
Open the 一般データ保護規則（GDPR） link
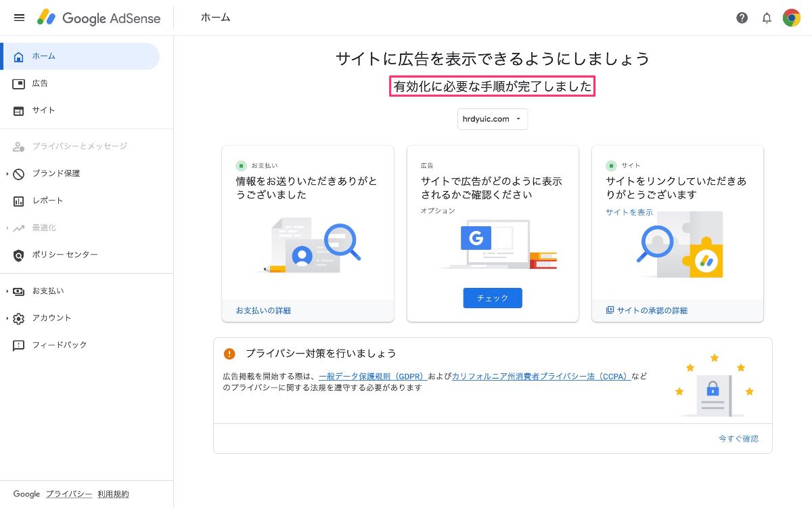[371, 376]
